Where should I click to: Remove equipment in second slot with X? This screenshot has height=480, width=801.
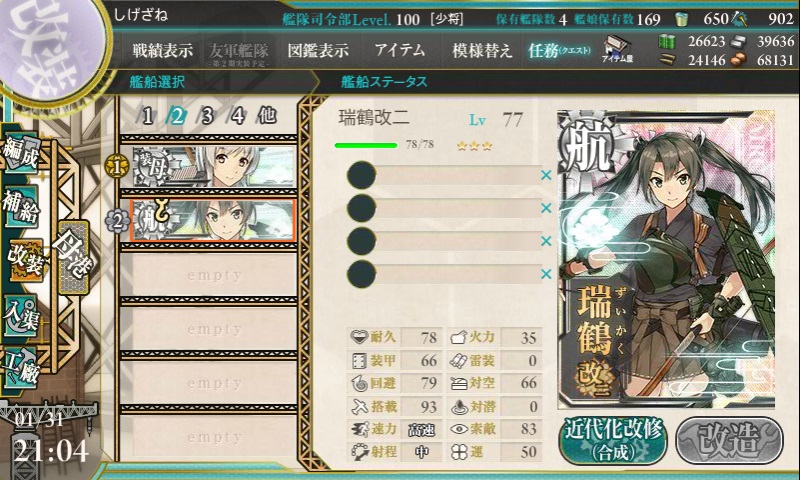(546, 208)
